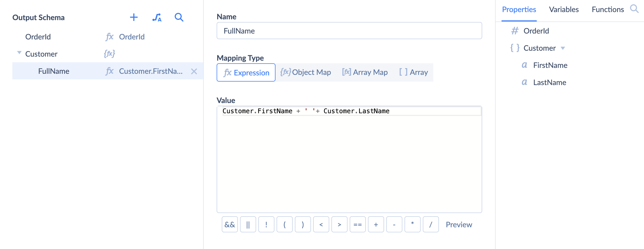The image size is (644, 249).
Task: Insert the ! not operator
Action: click(266, 224)
